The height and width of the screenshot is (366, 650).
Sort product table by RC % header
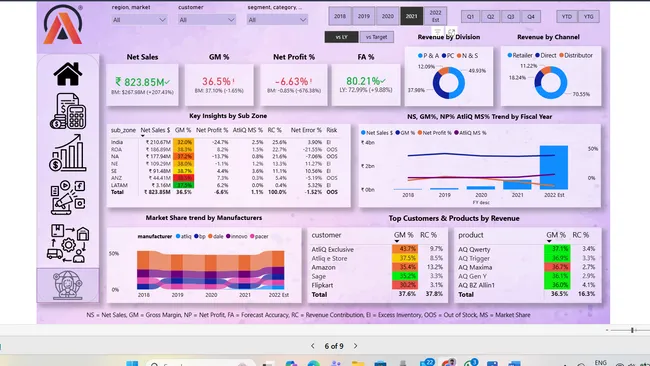coord(581,235)
